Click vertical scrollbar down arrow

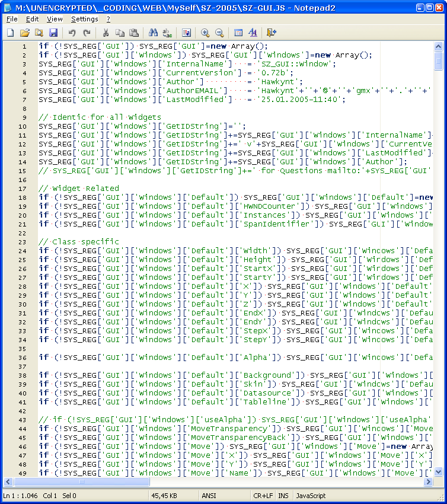pyautogui.click(x=438, y=472)
